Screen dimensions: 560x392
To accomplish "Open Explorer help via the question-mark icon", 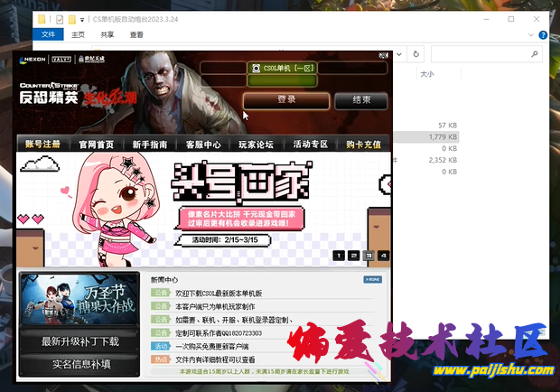I will 543,35.
